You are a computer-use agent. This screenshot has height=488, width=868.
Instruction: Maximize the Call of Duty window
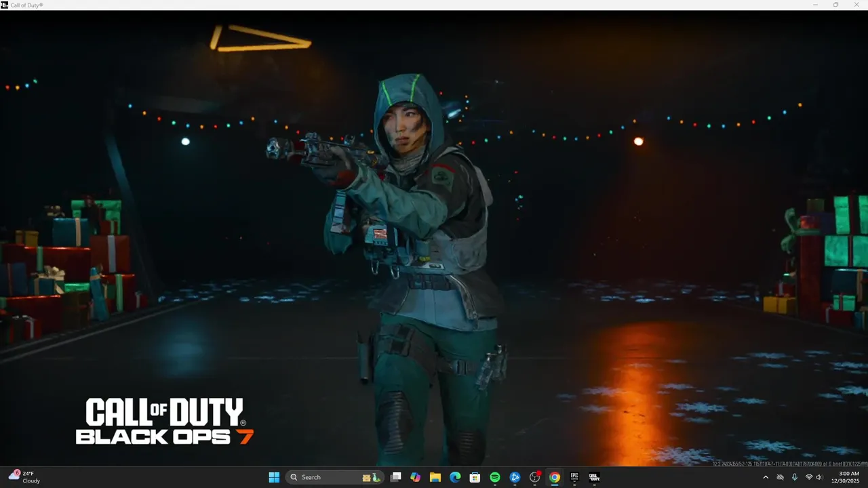pyautogui.click(x=835, y=5)
